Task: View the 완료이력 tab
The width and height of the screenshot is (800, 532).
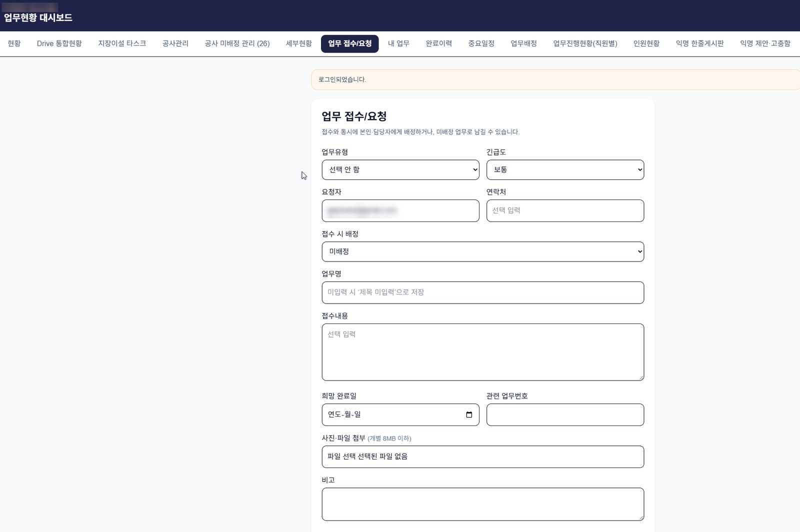Action: [x=439, y=43]
